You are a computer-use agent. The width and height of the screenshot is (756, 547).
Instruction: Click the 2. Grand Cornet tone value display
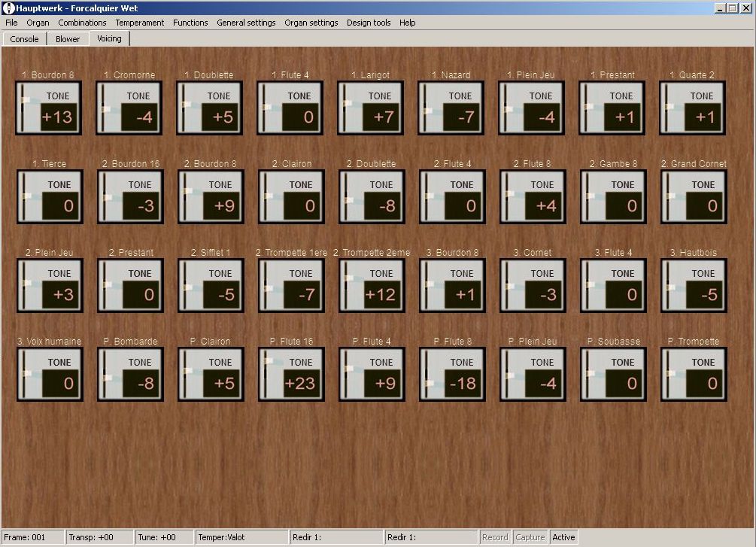(x=703, y=206)
